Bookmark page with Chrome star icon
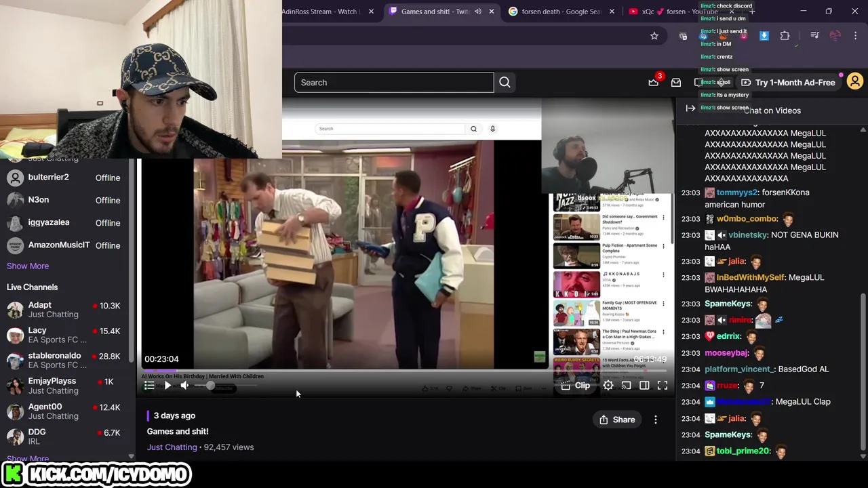 click(x=654, y=36)
